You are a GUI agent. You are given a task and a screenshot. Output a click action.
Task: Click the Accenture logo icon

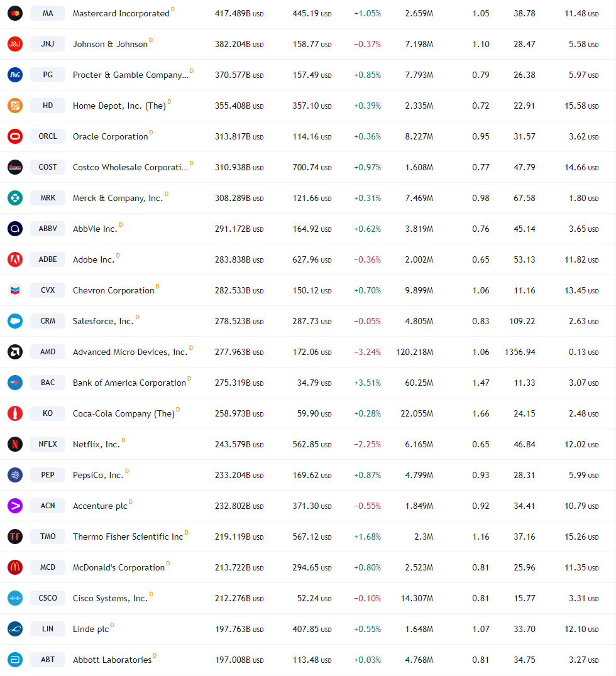click(x=15, y=506)
